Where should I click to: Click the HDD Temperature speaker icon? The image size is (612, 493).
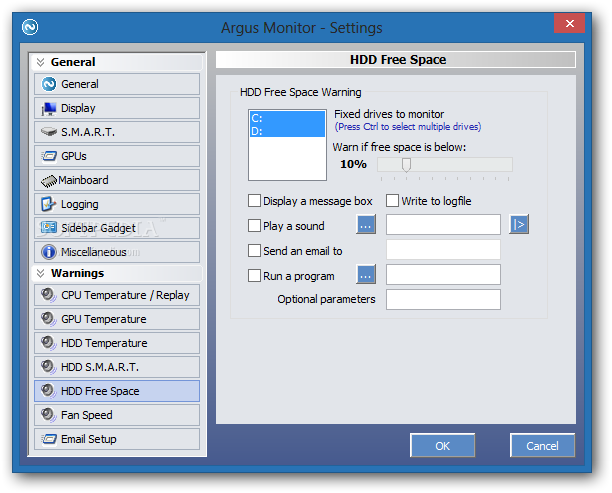pos(48,343)
